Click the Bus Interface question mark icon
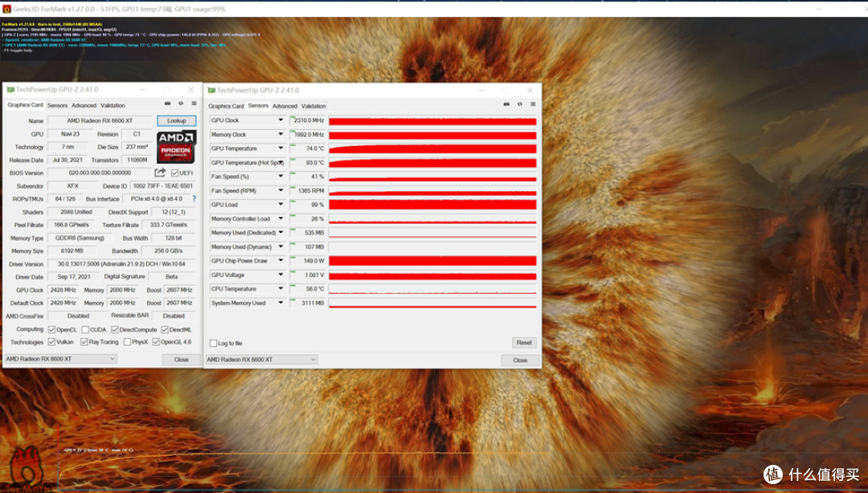 tap(194, 198)
